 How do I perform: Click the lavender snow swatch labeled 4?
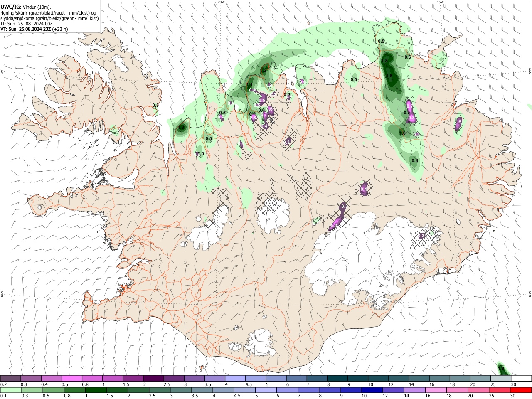235,379
